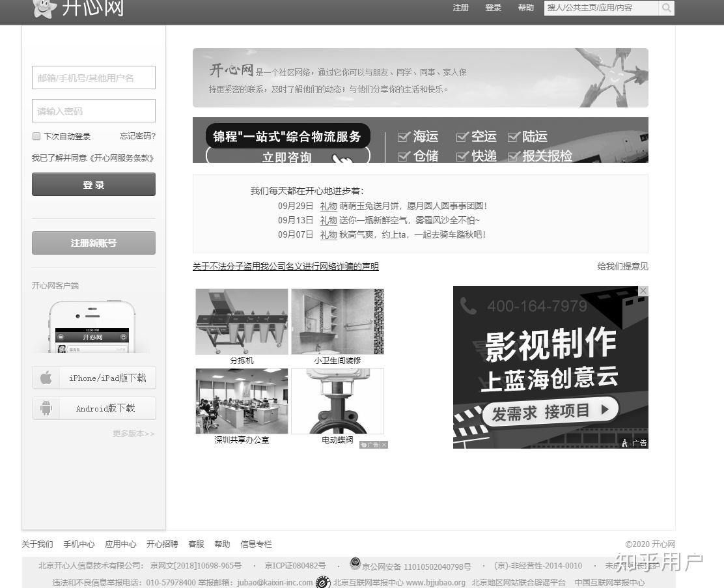Click 立即咨询 on logistics banner
Image resolution: width=724 pixels, height=588 pixels.
[x=288, y=156]
